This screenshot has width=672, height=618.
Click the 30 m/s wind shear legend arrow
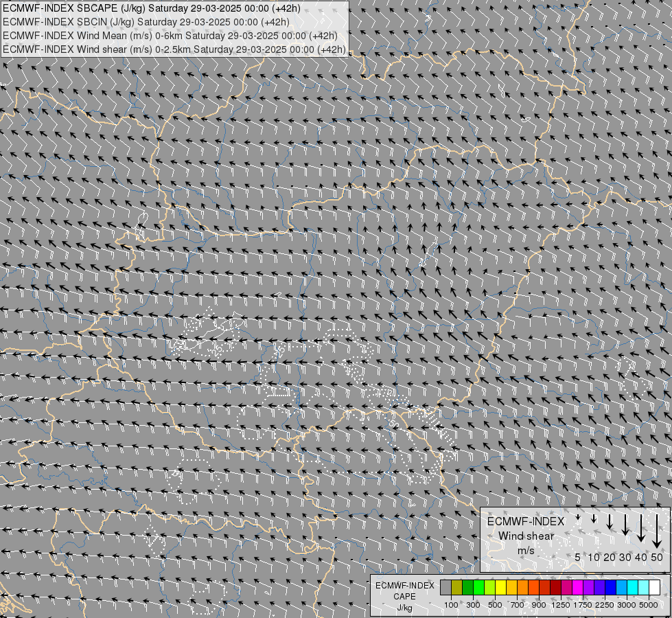pos(625,525)
